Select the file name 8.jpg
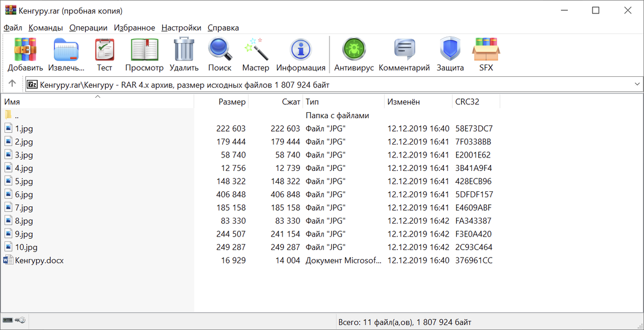644x330 pixels. tap(24, 221)
